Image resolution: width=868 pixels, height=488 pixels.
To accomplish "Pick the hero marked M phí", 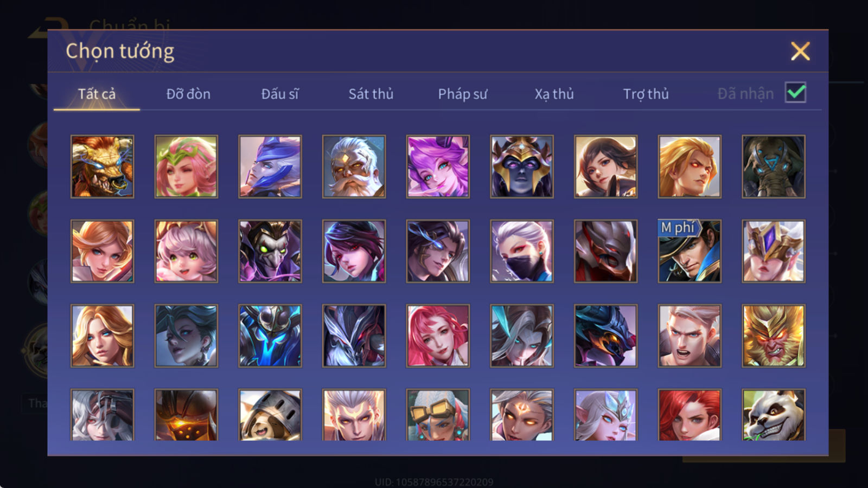I will point(690,251).
